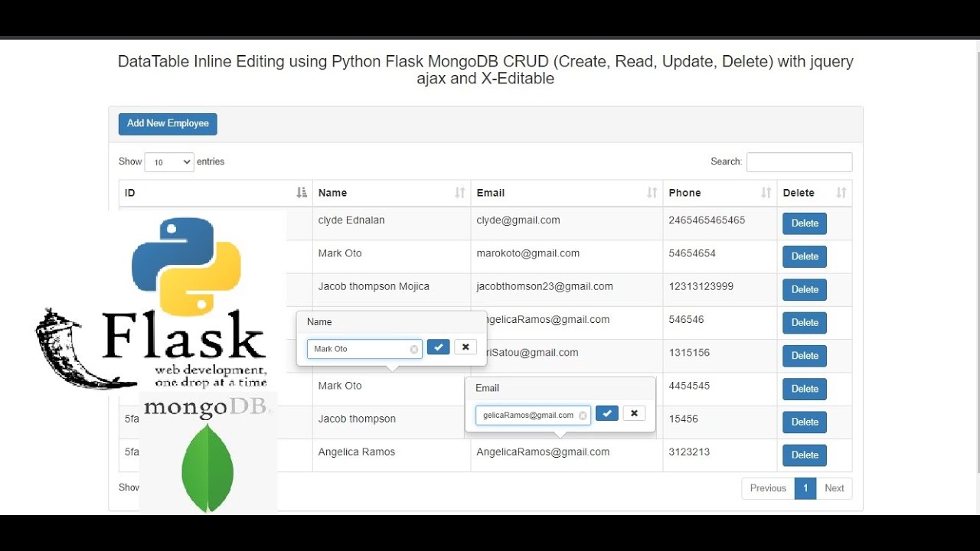The width and height of the screenshot is (980, 551).
Task: Click the Flask logo image
Action: click(152, 349)
